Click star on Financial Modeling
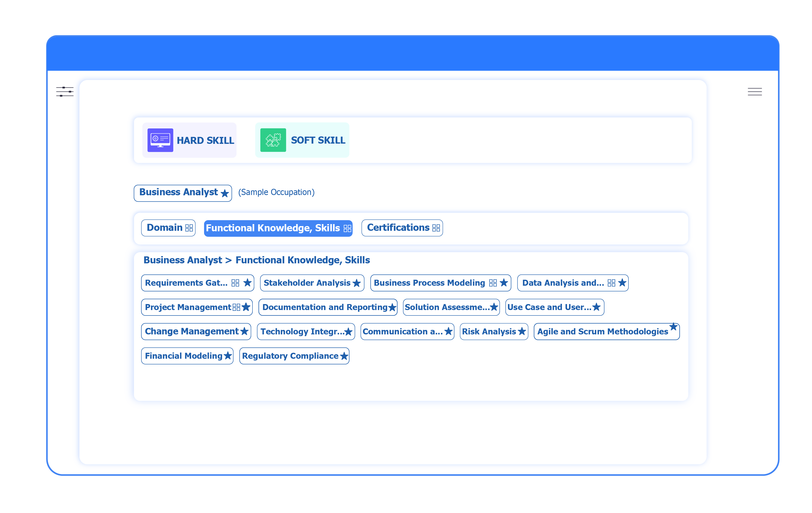This screenshot has height=513, width=812. click(228, 355)
